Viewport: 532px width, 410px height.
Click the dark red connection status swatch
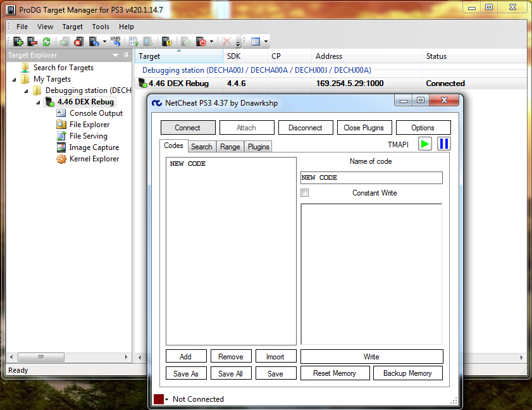[158, 399]
